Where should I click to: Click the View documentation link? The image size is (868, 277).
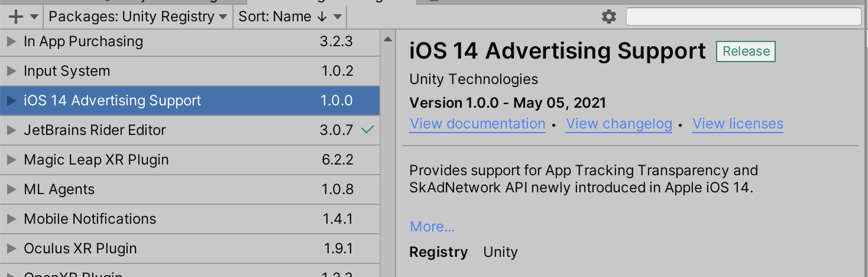pyautogui.click(x=477, y=124)
